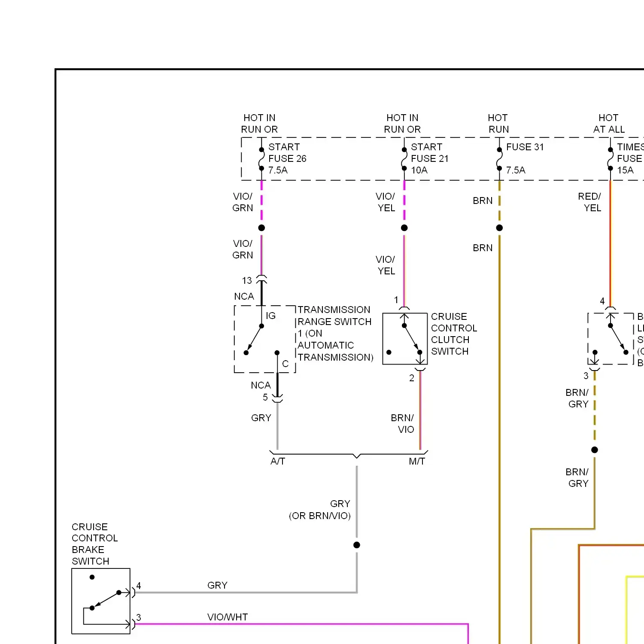Screen dimensions: 644x644
Task: Click the Fuse 31 fuse symbol
Action: 499,159
